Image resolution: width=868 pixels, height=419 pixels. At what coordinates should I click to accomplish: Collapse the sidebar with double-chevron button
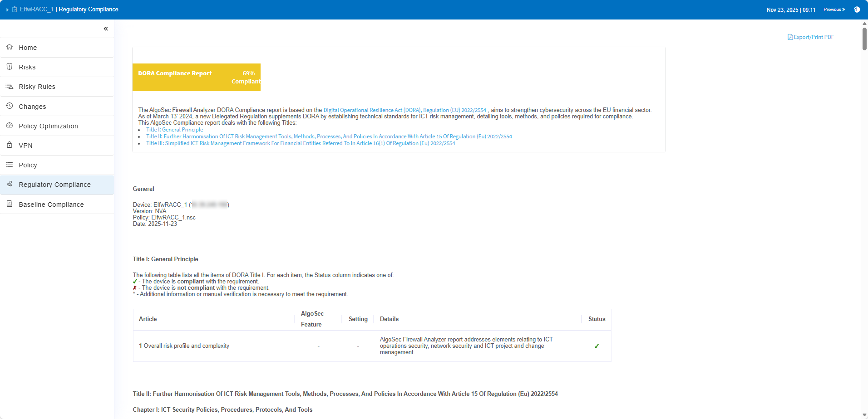click(x=106, y=29)
